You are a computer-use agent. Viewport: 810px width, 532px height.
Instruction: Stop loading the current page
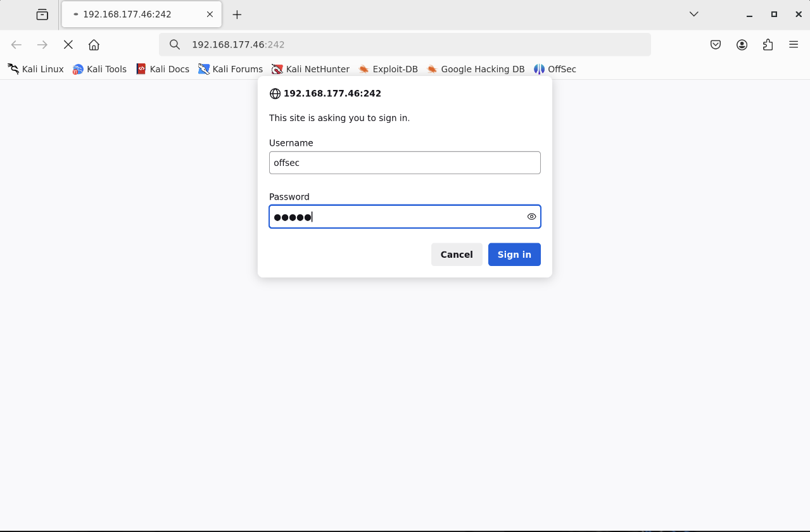68,44
